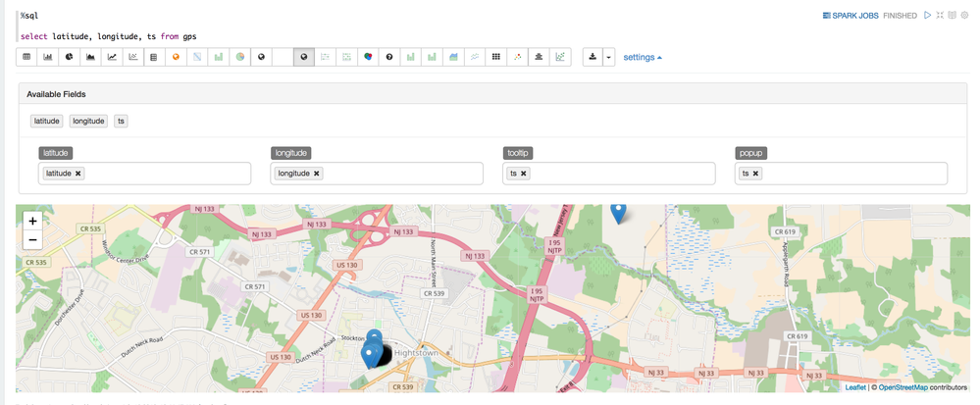The width and height of the screenshot is (980, 405).
Task: Switch to bar chart visualization
Action: [x=48, y=57]
